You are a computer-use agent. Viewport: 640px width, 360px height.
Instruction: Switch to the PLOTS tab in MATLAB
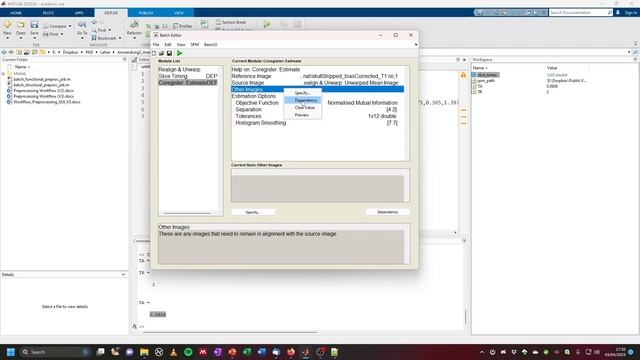[x=48, y=13]
